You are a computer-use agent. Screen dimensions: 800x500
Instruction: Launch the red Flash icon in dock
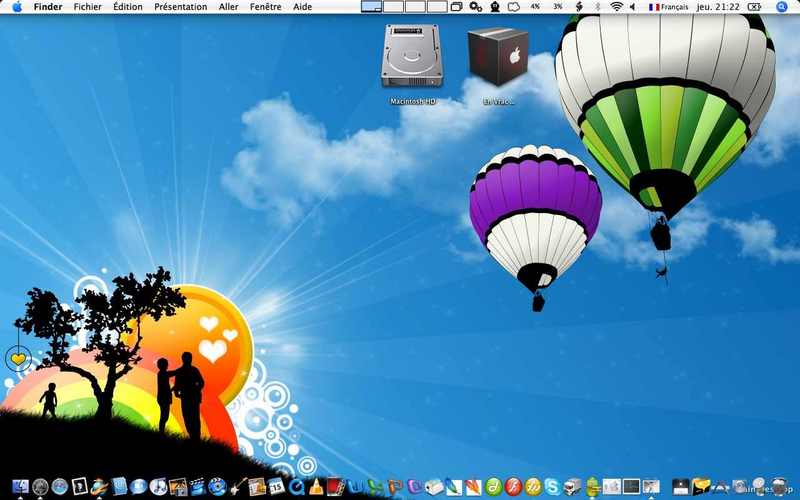coord(513,487)
